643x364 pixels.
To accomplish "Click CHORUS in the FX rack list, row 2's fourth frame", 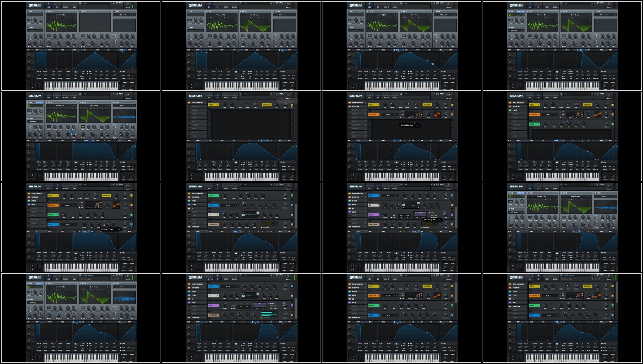I will point(518,118).
